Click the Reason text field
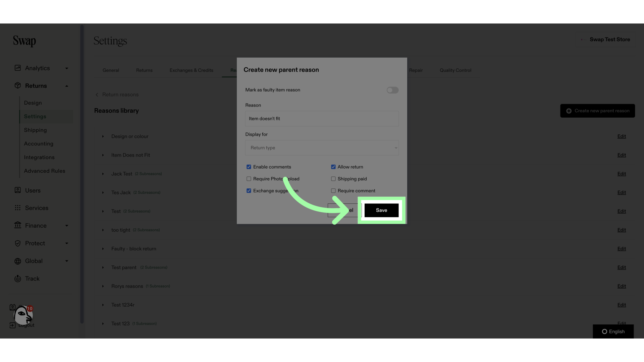This screenshot has width=644, height=362. [x=322, y=119]
